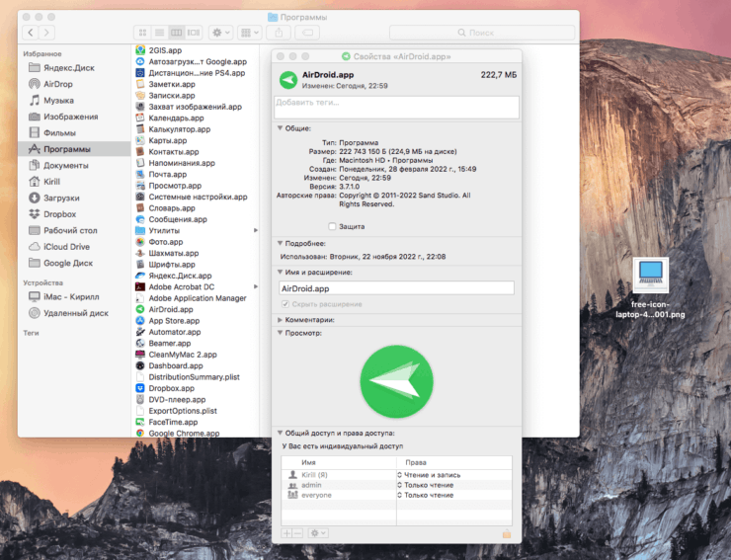Select Google Chrome.app in the file list

tap(184, 434)
